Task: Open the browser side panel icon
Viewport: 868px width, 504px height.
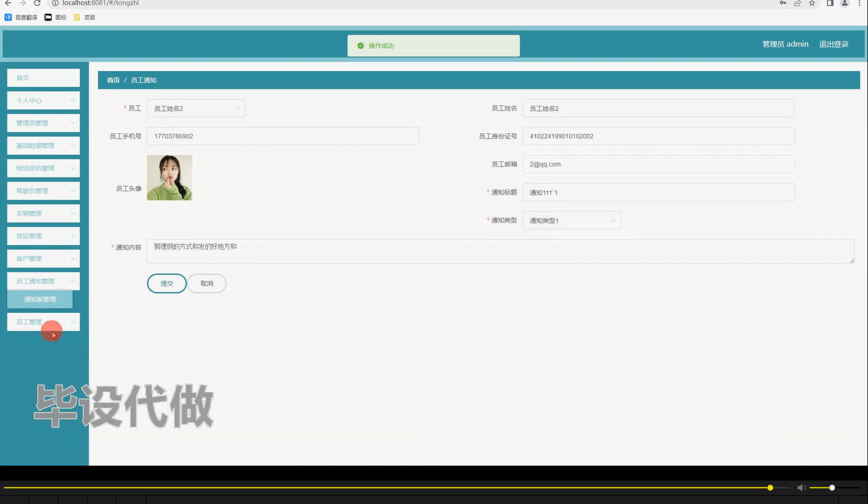Action: pyautogui.click(x=830, y=3)
